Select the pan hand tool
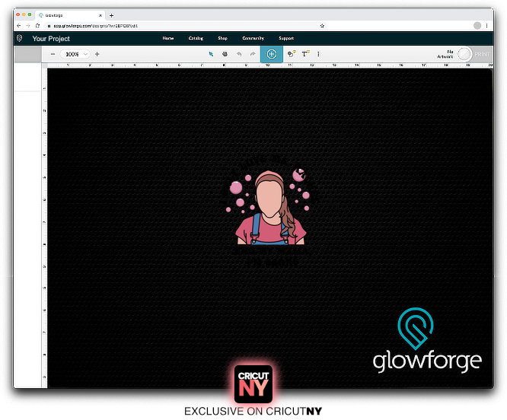This screenshot has height=420, width=507. [225, 54]
